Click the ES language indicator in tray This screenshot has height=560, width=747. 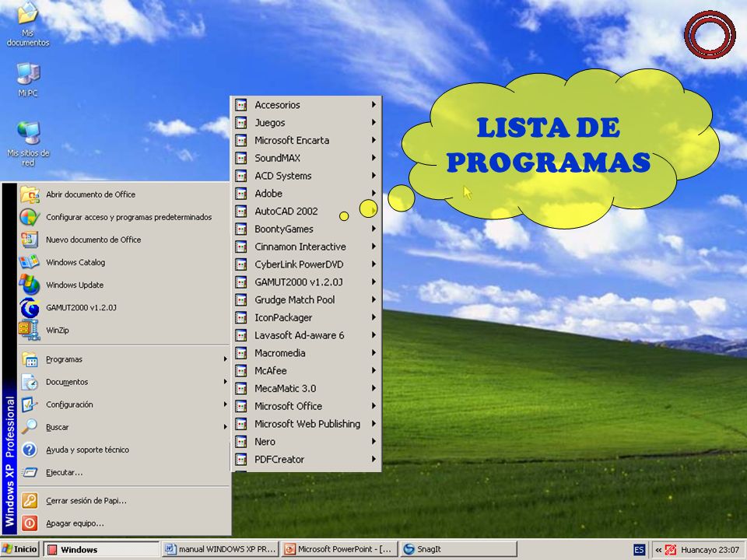[x=639, y=550]
